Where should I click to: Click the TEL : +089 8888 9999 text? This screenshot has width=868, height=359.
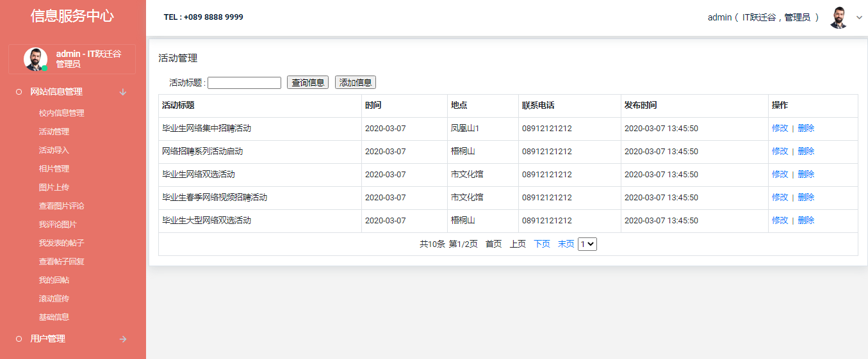[204, 17]
